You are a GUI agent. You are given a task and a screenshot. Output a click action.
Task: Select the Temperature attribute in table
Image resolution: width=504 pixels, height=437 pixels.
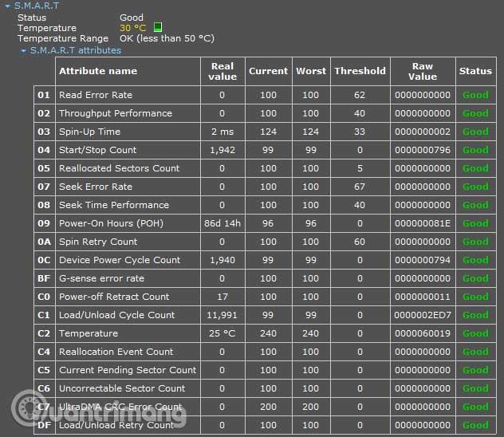[89, 333]
